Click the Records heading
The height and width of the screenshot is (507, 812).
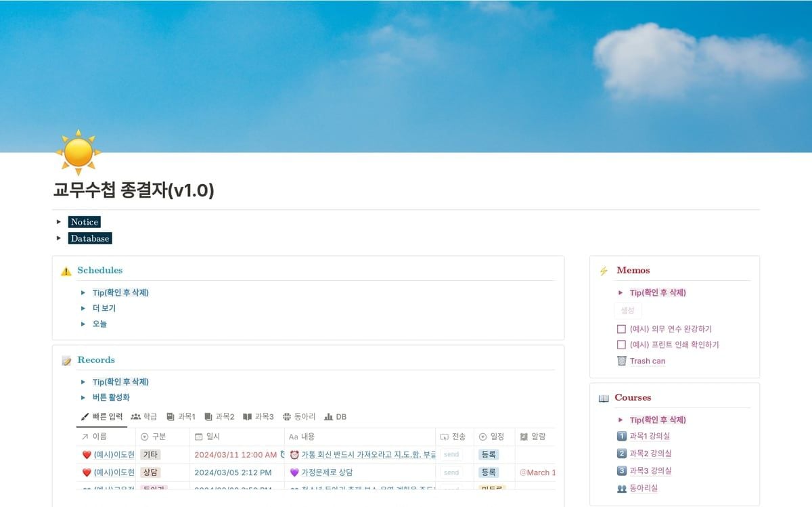coord(96,360)
